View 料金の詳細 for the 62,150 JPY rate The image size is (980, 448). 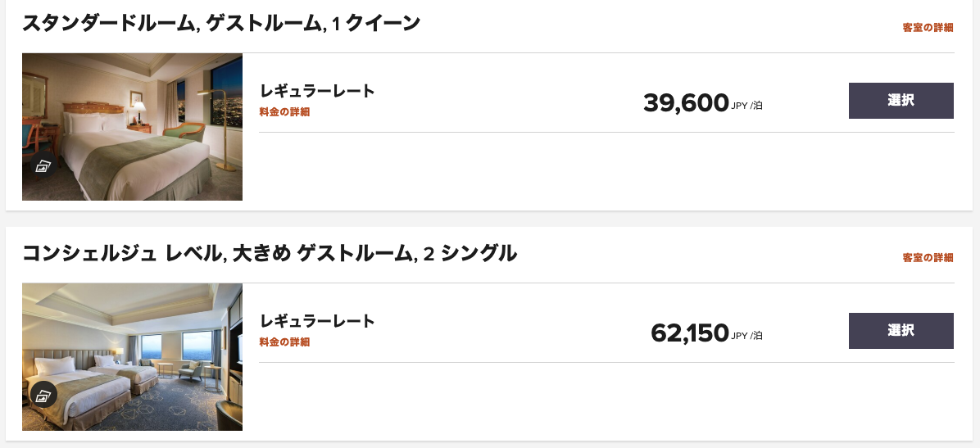coord(284,342)
